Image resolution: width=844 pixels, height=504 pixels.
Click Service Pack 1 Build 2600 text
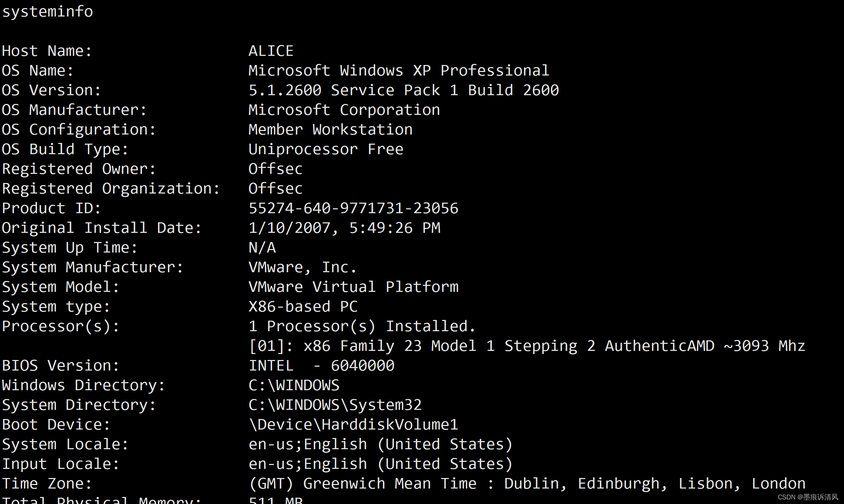(445, 91)
